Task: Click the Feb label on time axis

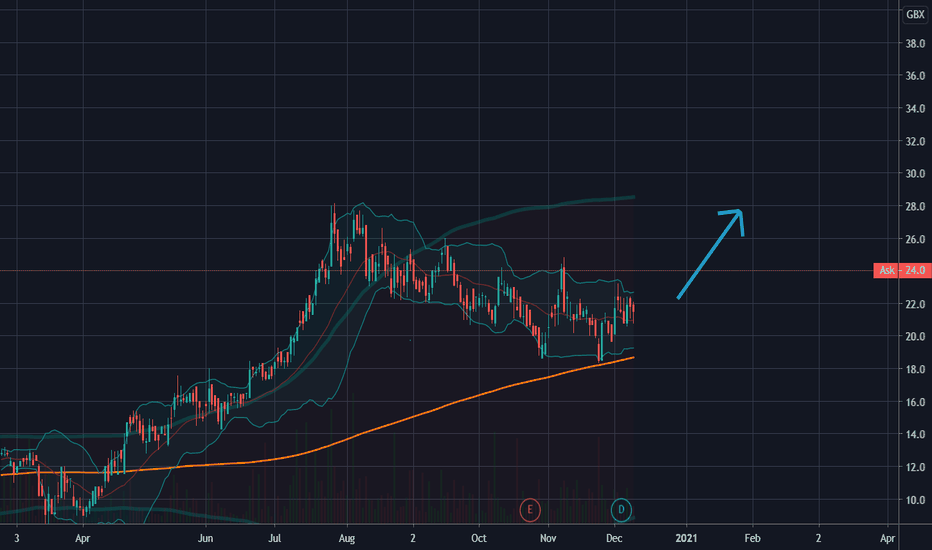Action: click(752, 538)
